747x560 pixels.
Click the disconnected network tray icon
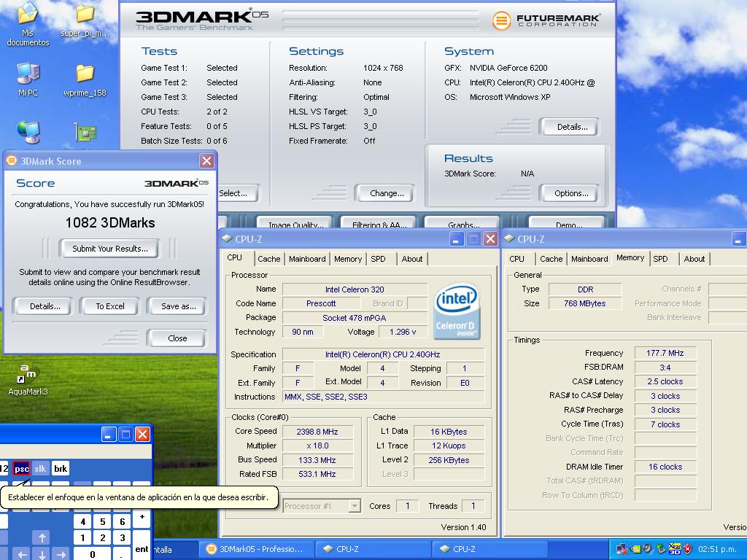[622, 549]
